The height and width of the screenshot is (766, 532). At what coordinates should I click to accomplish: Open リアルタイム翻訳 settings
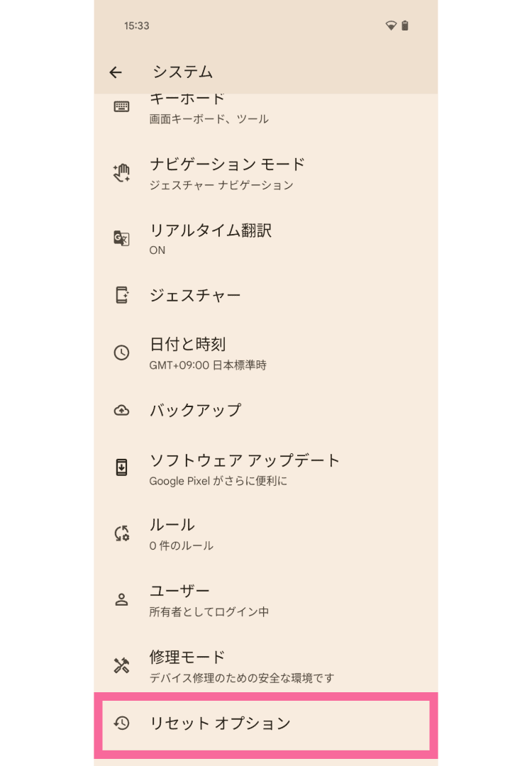[x=211, y=238]
